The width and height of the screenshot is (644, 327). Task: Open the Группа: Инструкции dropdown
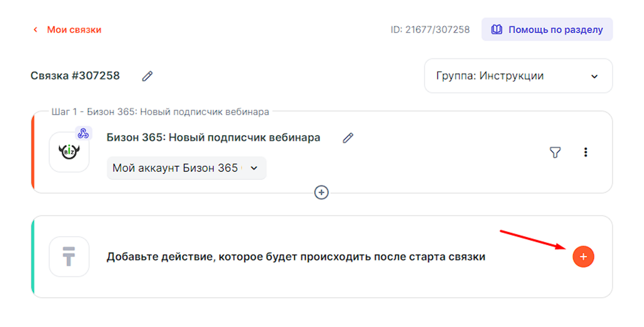[x=518, y=76]
